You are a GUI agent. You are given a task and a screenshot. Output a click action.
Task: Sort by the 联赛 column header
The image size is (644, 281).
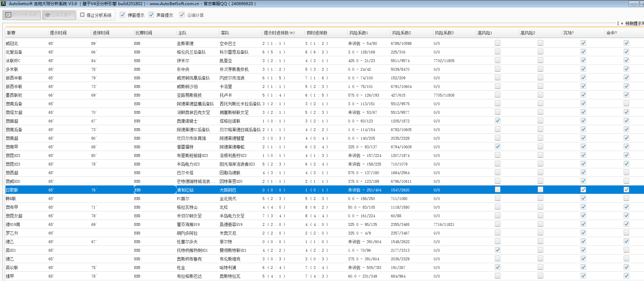click(11, 33)
